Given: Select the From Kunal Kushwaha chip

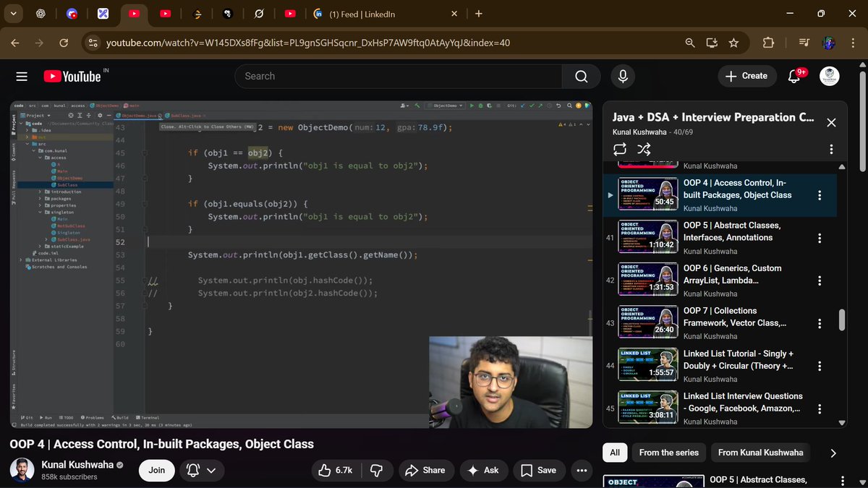Looking at the screenshot, I should coord(760,453).
